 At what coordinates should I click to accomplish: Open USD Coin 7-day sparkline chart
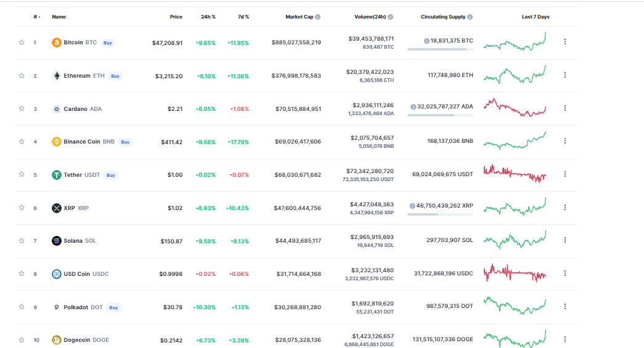515,272
